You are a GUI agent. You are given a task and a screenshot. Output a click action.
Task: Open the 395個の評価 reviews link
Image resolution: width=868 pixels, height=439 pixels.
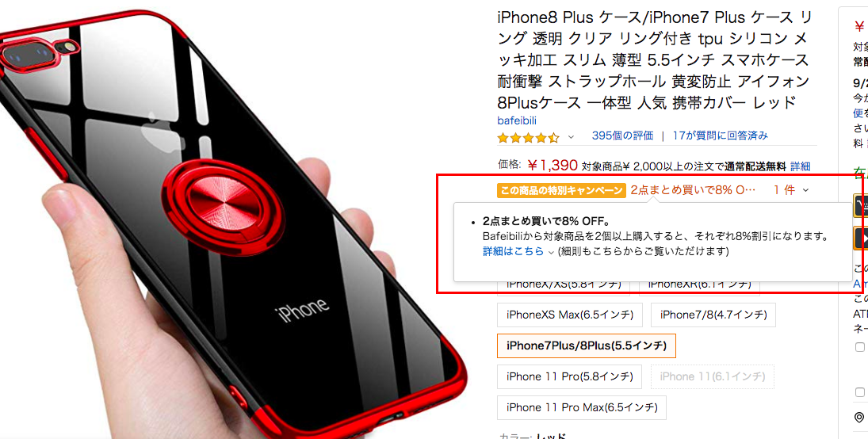tap(622, 136)
